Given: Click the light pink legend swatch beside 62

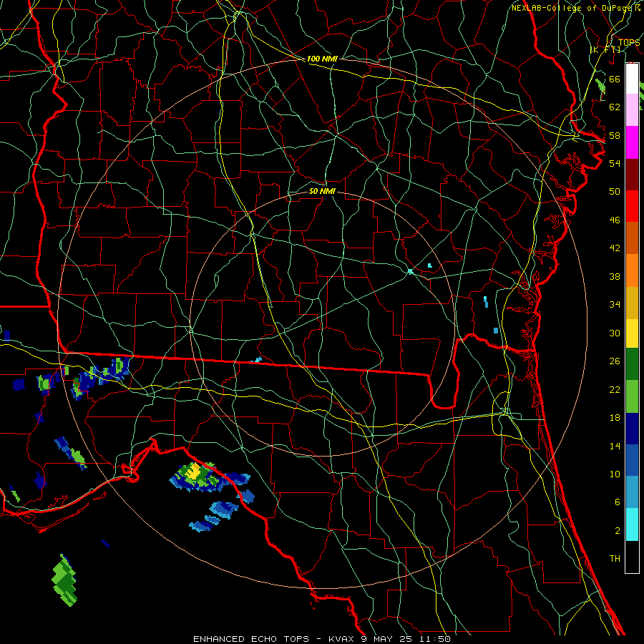Looking at the screenshot, I should (x=632, y=109).
